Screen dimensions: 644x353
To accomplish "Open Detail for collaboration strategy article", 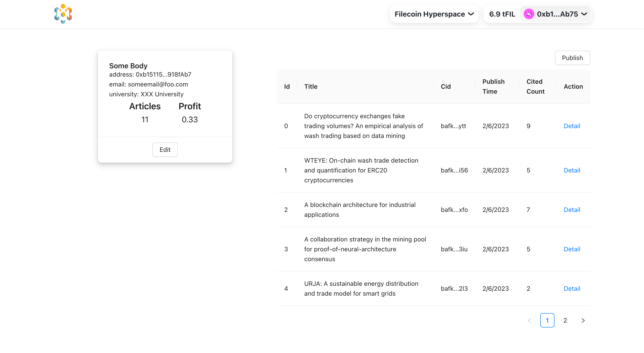I will [572, 249].
